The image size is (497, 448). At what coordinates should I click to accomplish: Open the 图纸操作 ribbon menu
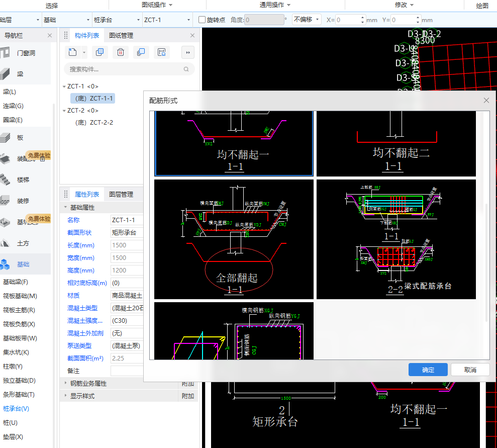tap(157, 5)
